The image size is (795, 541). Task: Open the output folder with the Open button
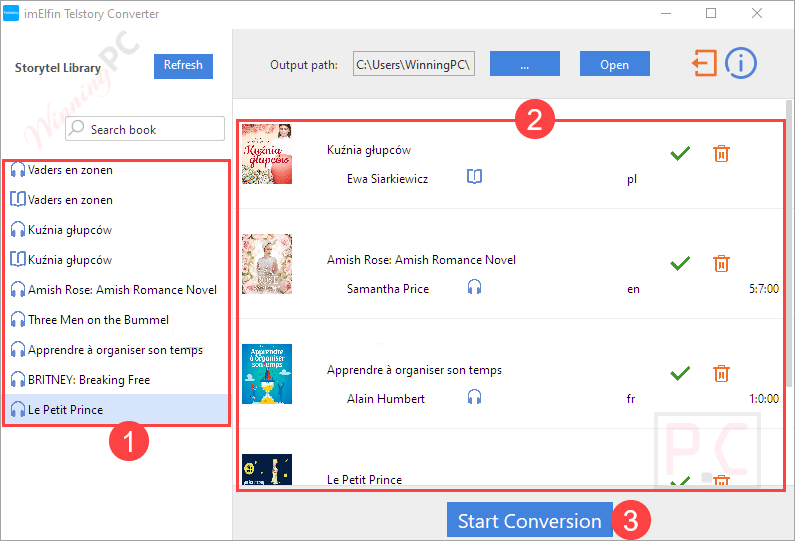pos(615,64)
